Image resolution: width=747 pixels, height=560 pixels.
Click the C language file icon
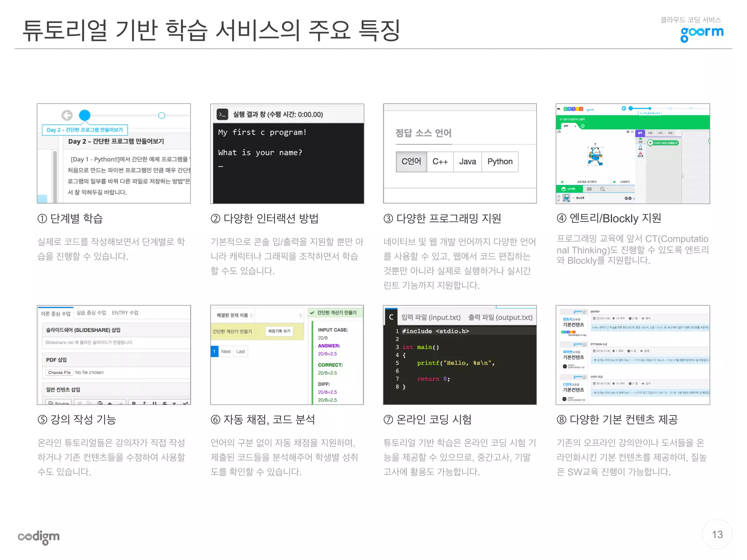click(391, 317)
